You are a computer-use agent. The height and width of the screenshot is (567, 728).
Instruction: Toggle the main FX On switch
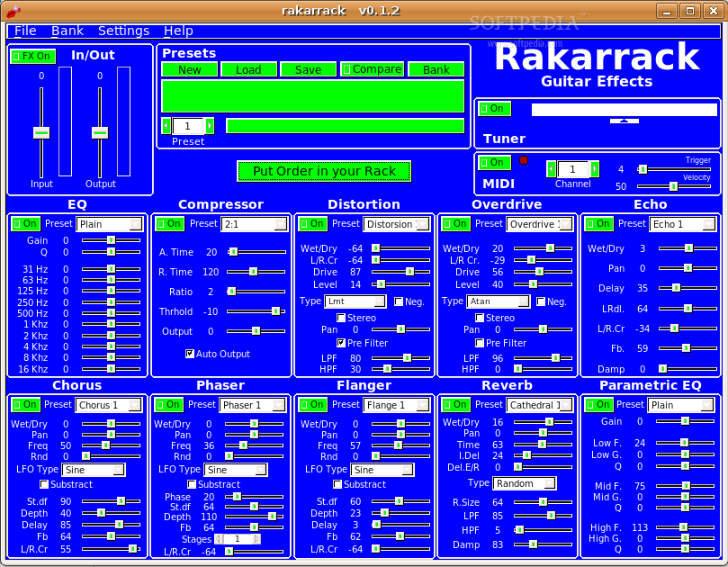tap(32, 57)
